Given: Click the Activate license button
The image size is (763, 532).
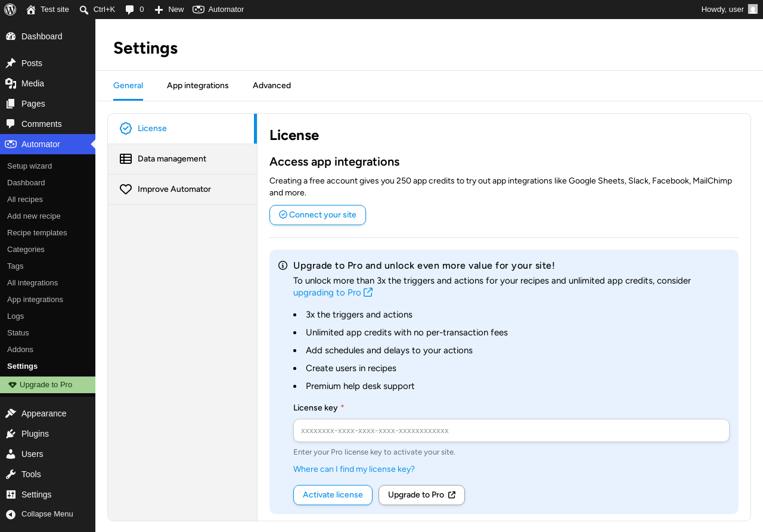Looking at the screenshot, I should [x=333, y=495].
